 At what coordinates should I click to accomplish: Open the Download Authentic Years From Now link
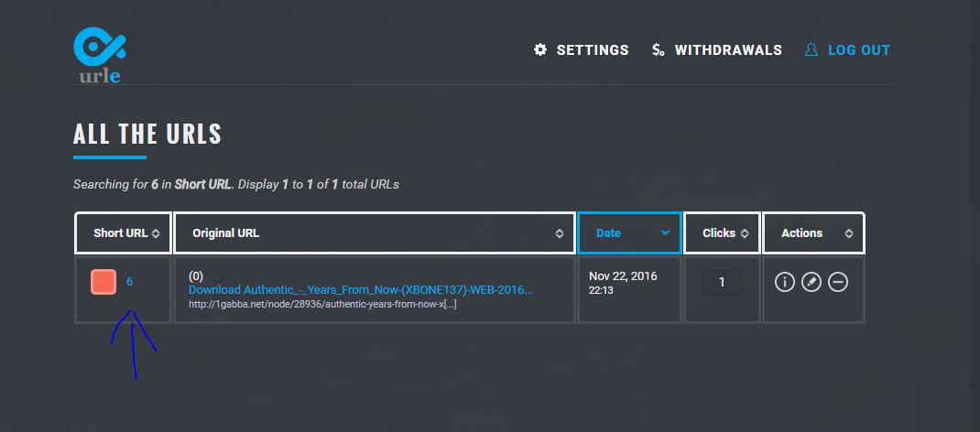361,289
